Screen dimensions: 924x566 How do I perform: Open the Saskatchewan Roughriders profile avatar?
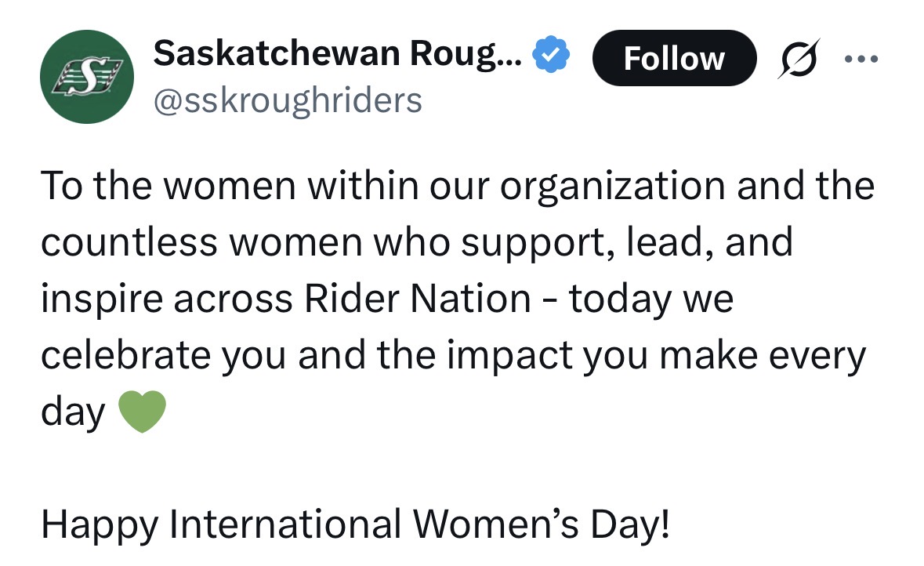[88, 76]
